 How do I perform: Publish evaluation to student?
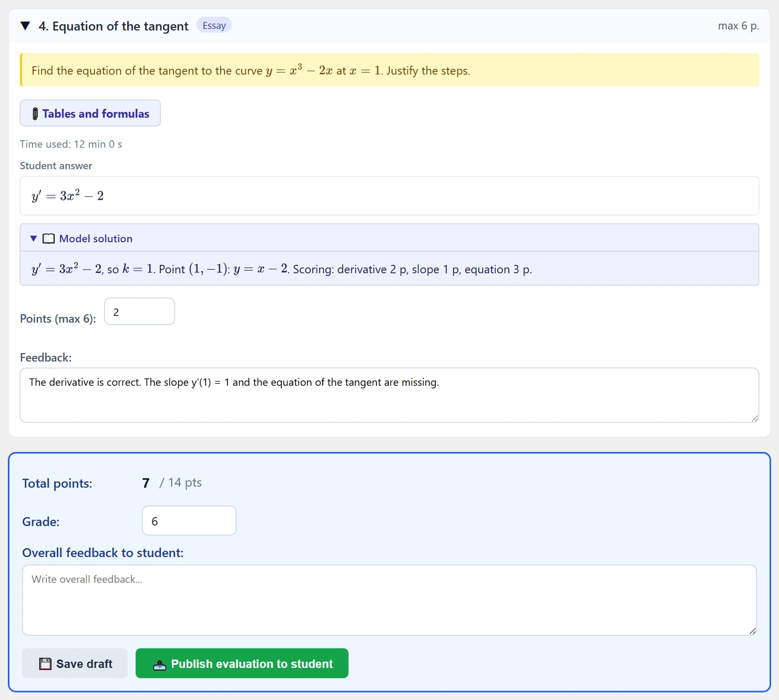click(242, 664)
